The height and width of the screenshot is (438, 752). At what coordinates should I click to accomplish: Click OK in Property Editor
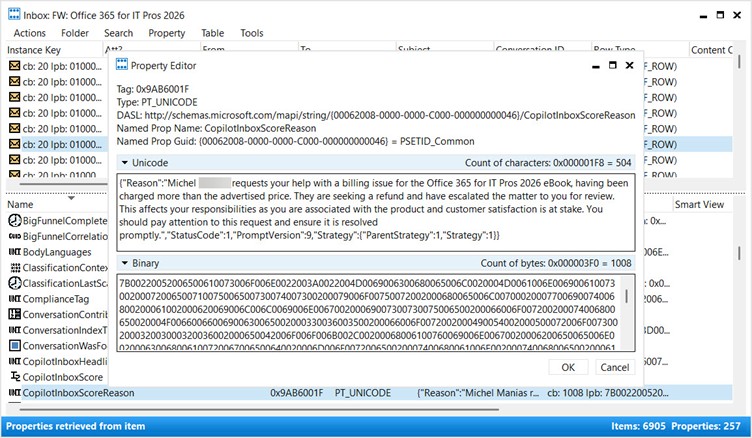tap(568, 367)
